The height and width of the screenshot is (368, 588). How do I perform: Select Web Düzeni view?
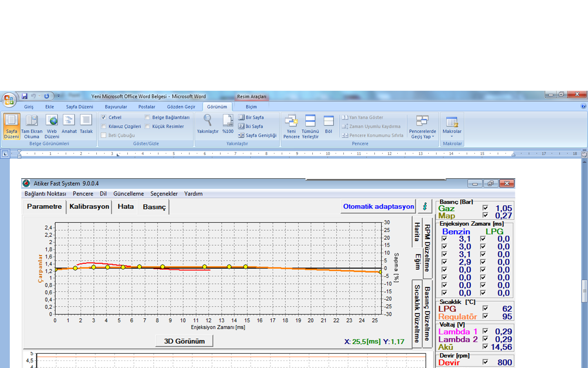tap(52, 126)
